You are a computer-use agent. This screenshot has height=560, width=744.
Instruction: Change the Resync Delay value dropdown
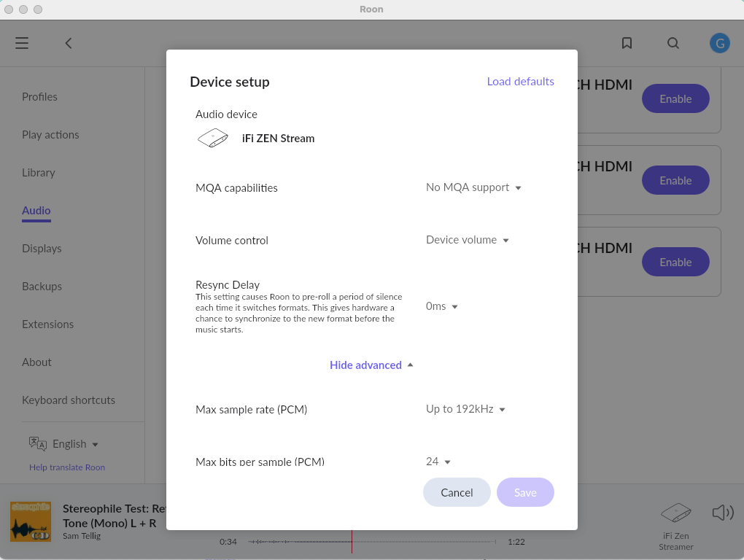click(441, 306)
